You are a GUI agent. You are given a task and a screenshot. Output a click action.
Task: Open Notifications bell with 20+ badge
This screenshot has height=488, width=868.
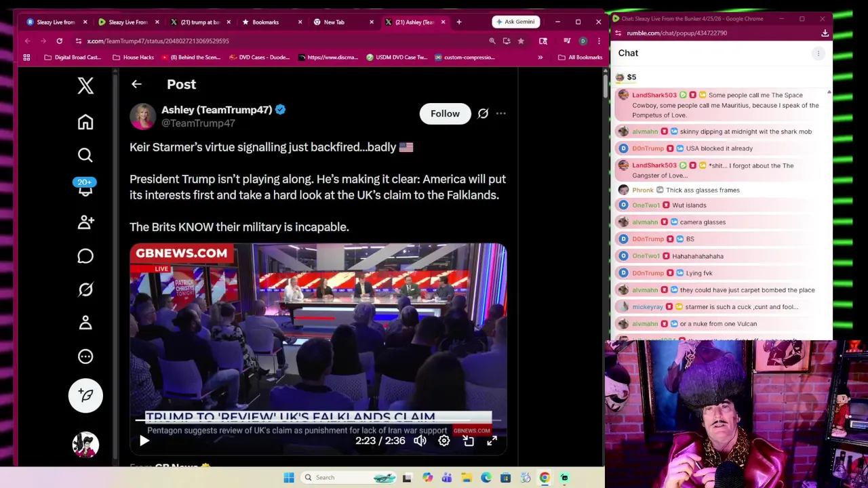85,188
